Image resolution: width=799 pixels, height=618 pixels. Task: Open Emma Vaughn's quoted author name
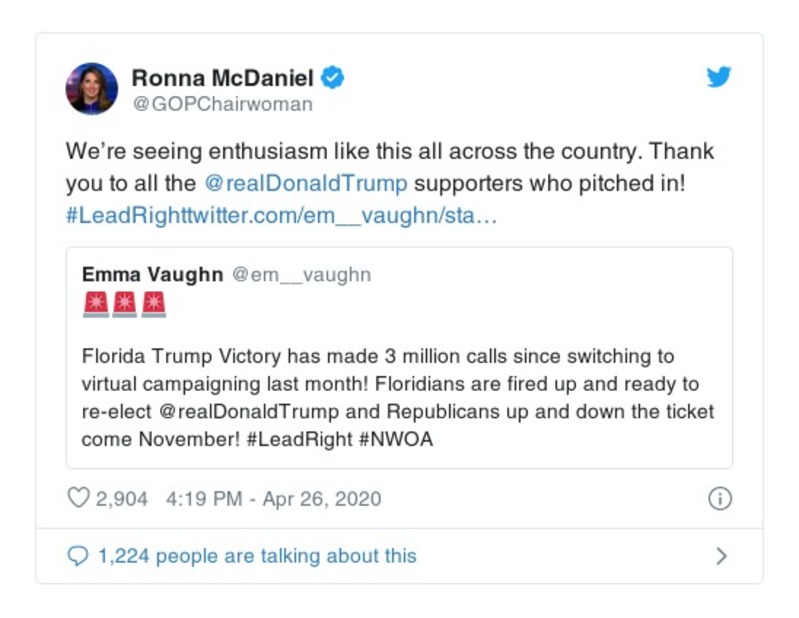tap(152, 274)
